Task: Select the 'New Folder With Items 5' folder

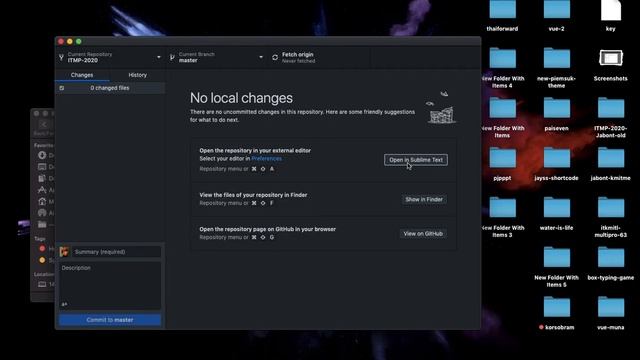Action: pyautogui.click(x=556, y=267)
